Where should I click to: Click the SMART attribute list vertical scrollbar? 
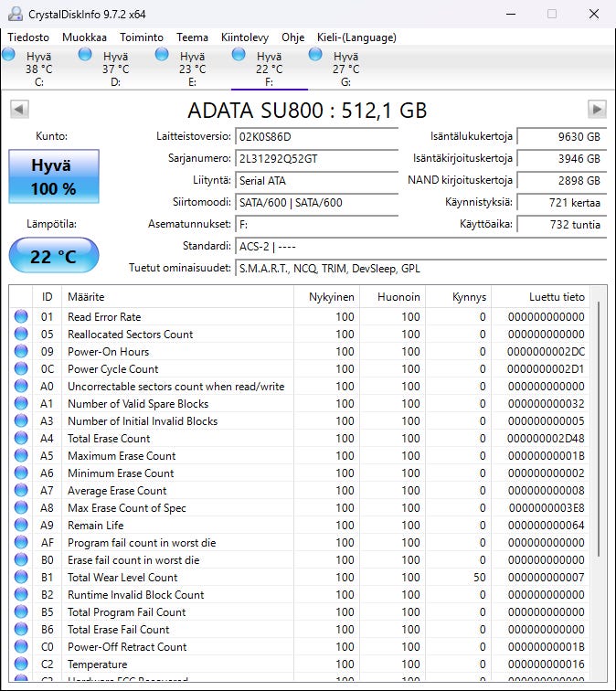[600, 430]
